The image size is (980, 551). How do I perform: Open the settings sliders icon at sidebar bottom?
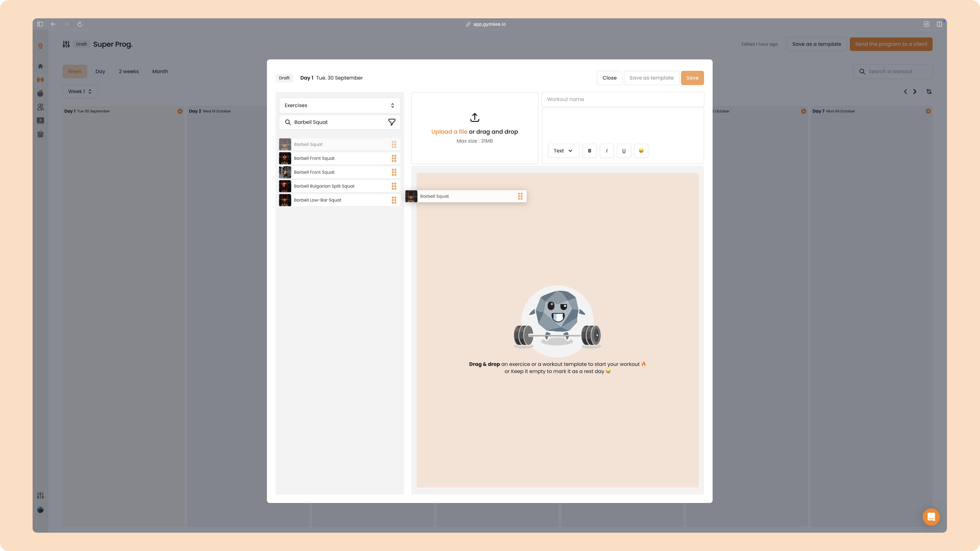point(40,495)
